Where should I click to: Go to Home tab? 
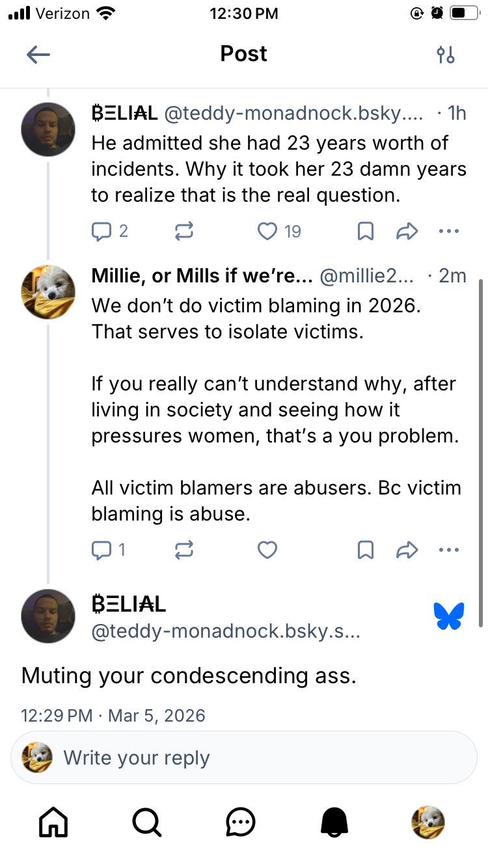coord(54,822)
